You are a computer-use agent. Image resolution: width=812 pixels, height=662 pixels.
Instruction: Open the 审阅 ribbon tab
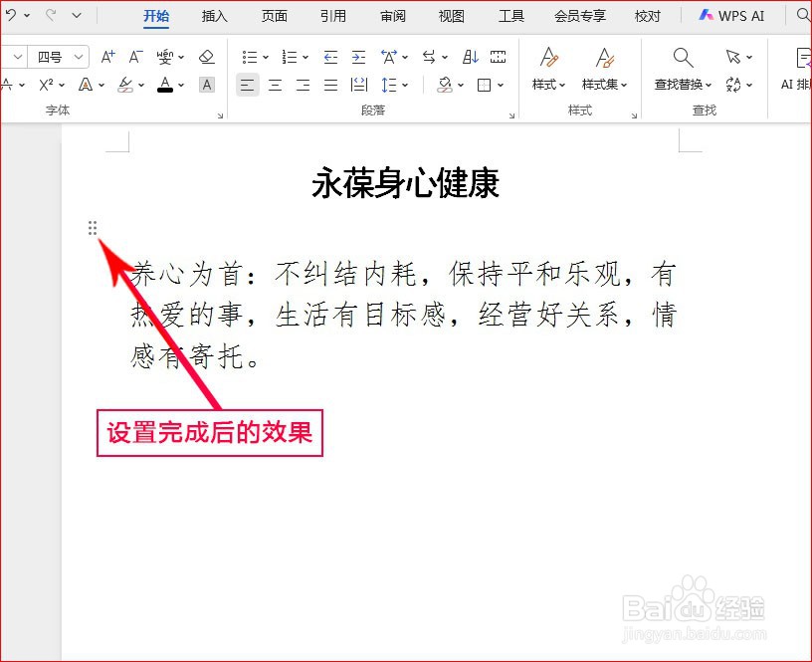(392, 16)
